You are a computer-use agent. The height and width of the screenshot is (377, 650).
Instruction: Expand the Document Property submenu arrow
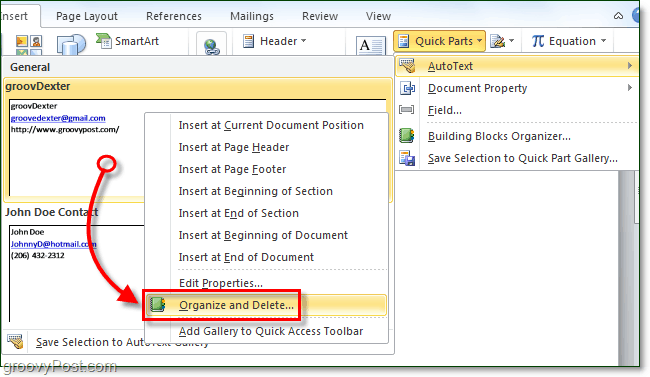coord(630,88)
